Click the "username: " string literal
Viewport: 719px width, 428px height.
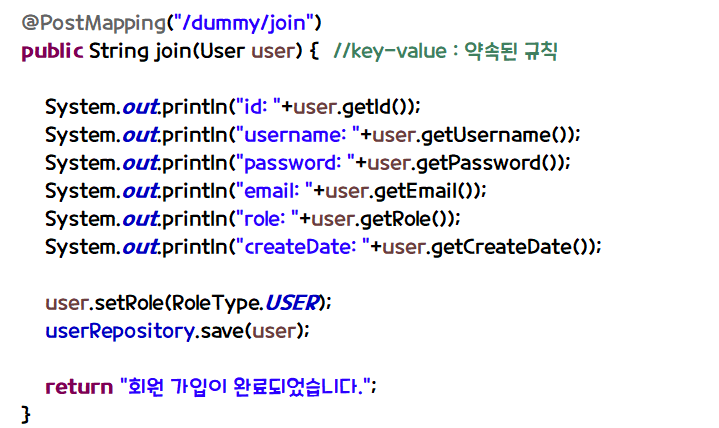click(297, 135)
